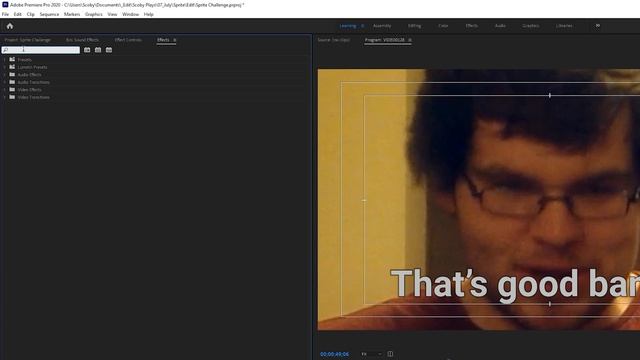Viewport: 640px width, 360px height.
Task: Switch to the Effects workspace
Action: pyautogui.click(x=471, y=26)
